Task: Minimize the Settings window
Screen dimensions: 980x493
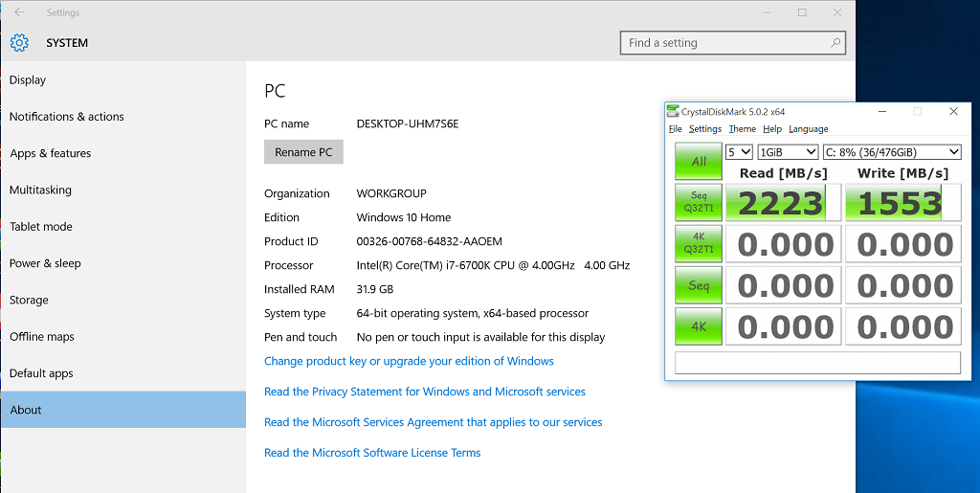Action: coord(767,12)
